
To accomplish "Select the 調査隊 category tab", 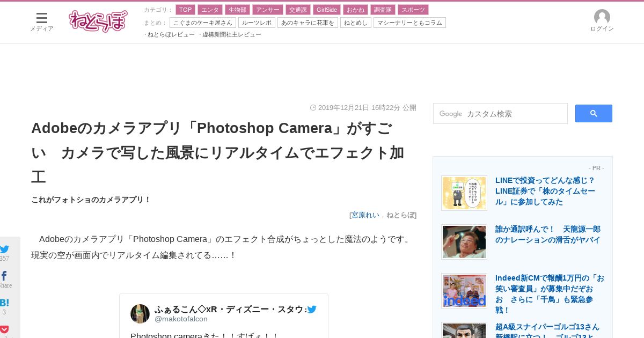I will (x=383, y=10).
